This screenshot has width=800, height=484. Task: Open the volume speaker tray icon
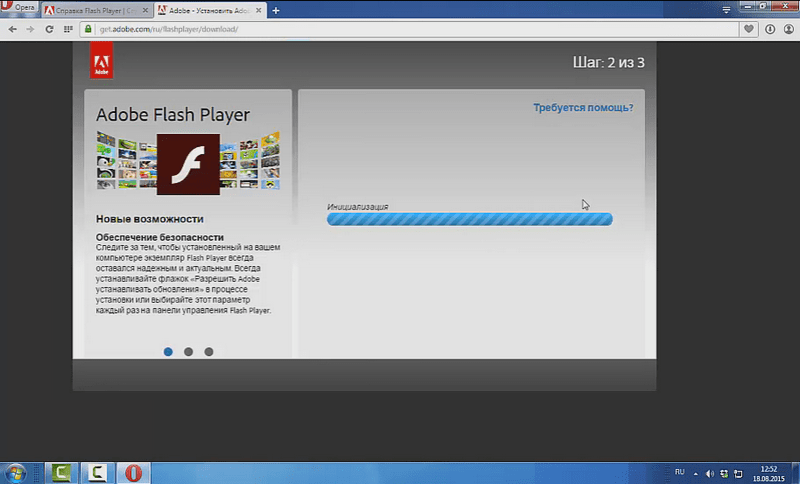coord(710,474)
